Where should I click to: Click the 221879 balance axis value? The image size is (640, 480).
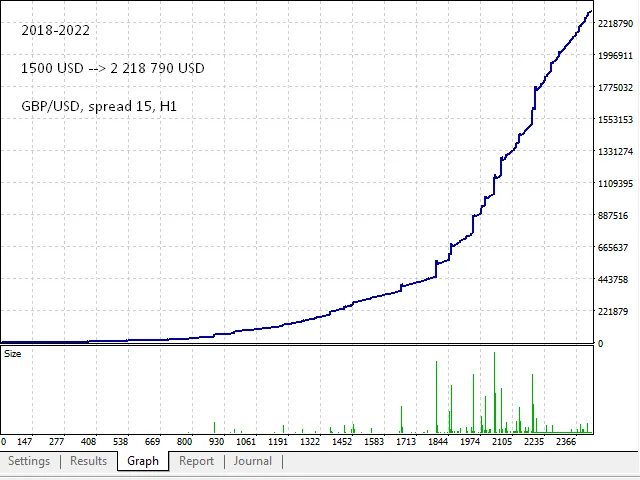[x=613, y=311]
